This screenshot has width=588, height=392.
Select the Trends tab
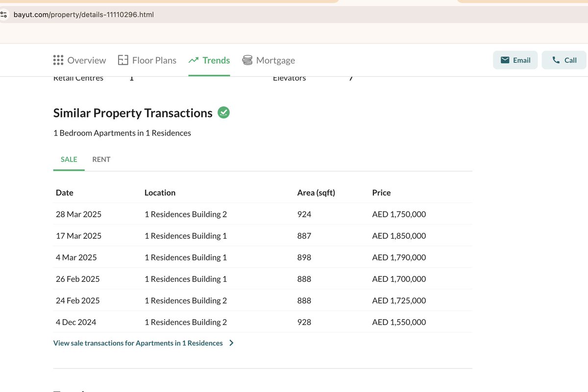[x=209, y=60]
